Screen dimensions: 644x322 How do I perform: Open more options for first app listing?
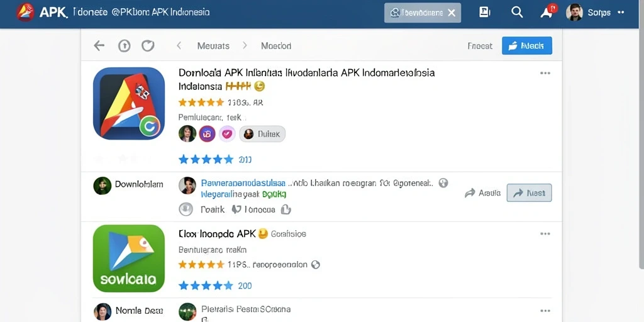coord(545,73)
